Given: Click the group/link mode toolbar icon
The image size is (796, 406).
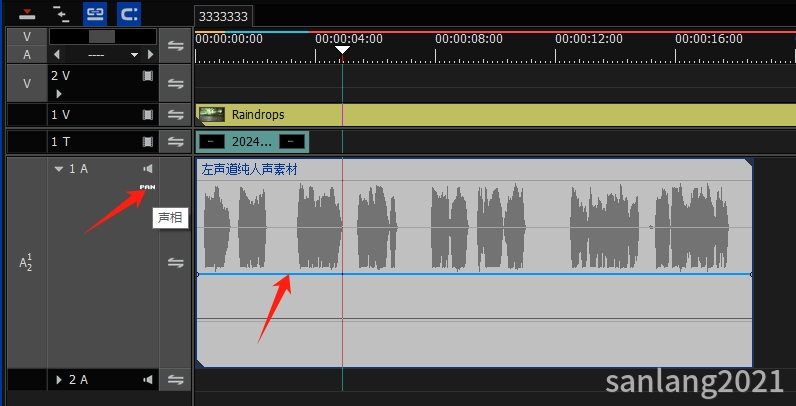Looking at the screenshot, I should 95,13.
